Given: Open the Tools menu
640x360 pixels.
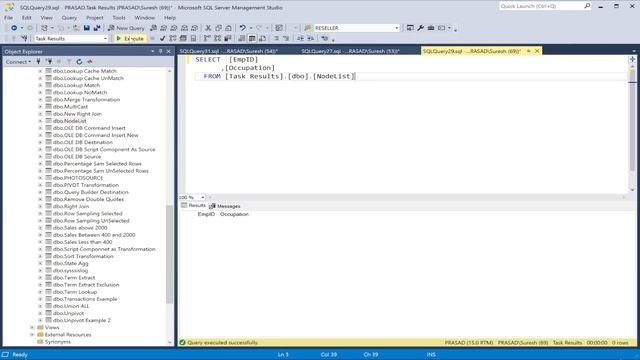Looking at the screenshot, I should [119, 18].
